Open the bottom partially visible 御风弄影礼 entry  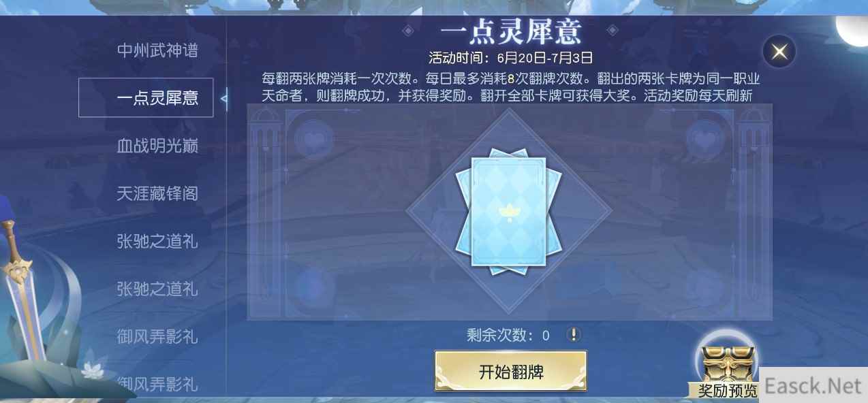(x=157, y=384)
